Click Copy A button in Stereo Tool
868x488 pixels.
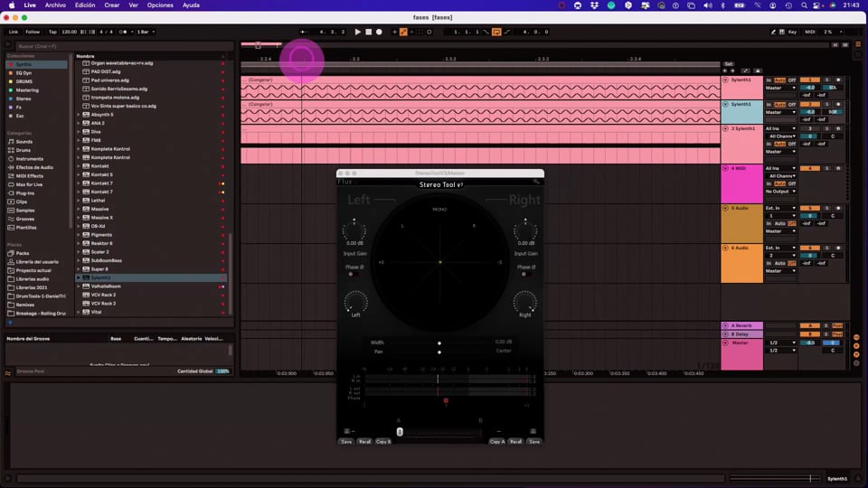(496, 442)
